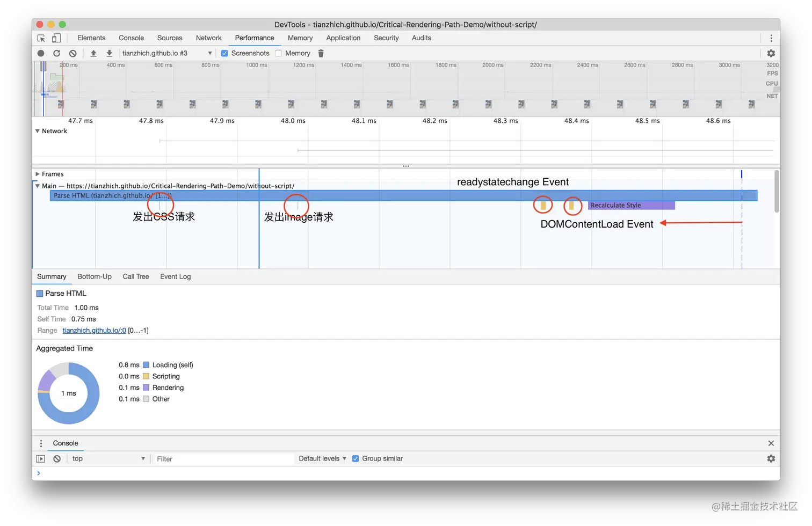Collect garbage with the trash icon
The height and width of the screenshot is (526, 812).
click(321, 53)
